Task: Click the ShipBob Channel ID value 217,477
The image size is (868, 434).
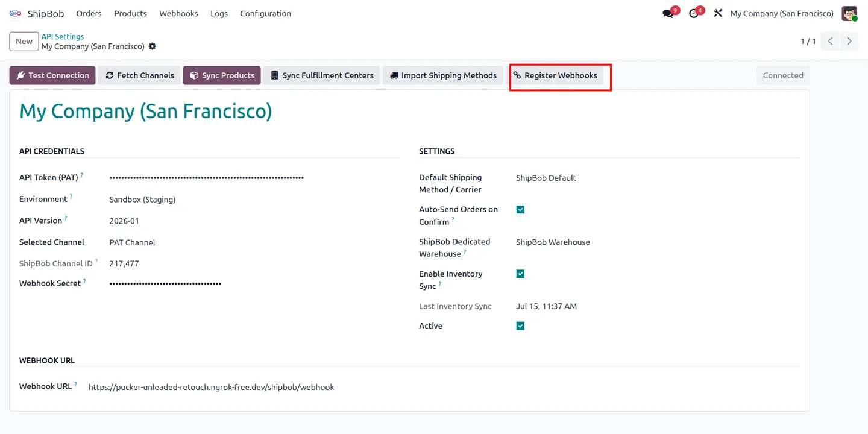Action: 124,264
